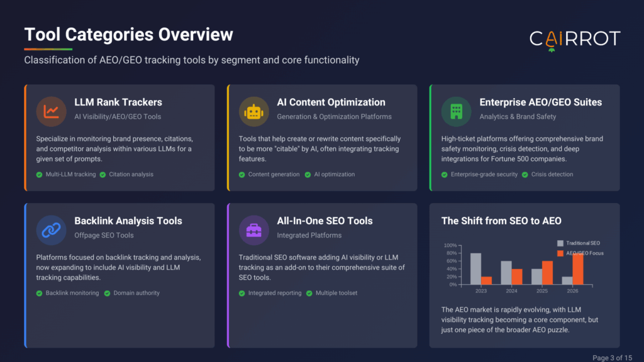
Task: Click the LLM Rank Trackers chart icon
Action: (x=51, y=111)
